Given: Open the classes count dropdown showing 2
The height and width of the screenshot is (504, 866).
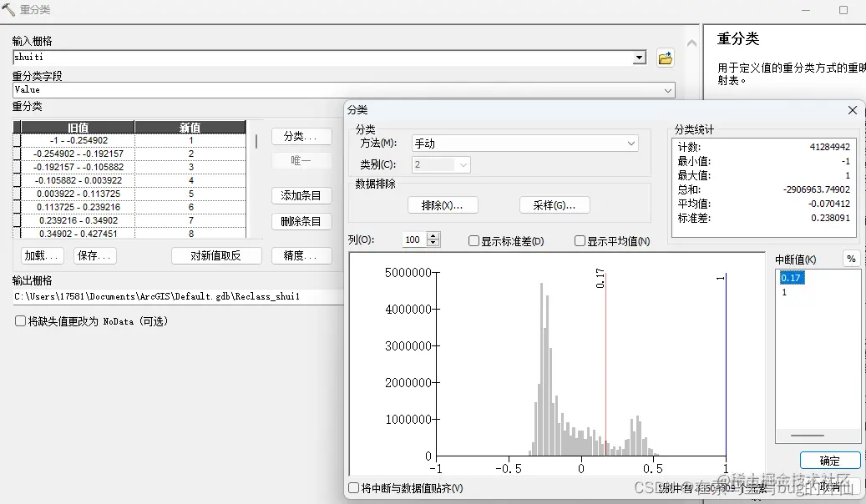Looking at the screenshot, I should click(x=463, y=164).
